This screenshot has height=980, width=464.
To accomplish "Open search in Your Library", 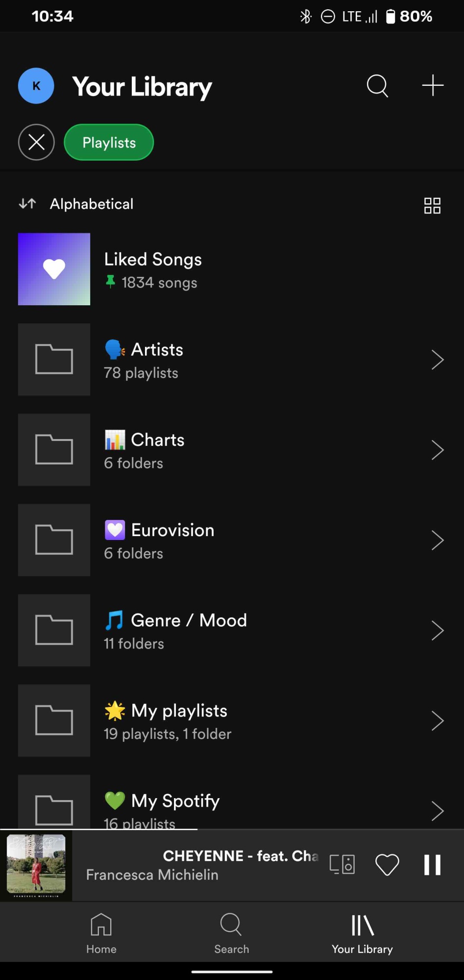I will (377, 86).
